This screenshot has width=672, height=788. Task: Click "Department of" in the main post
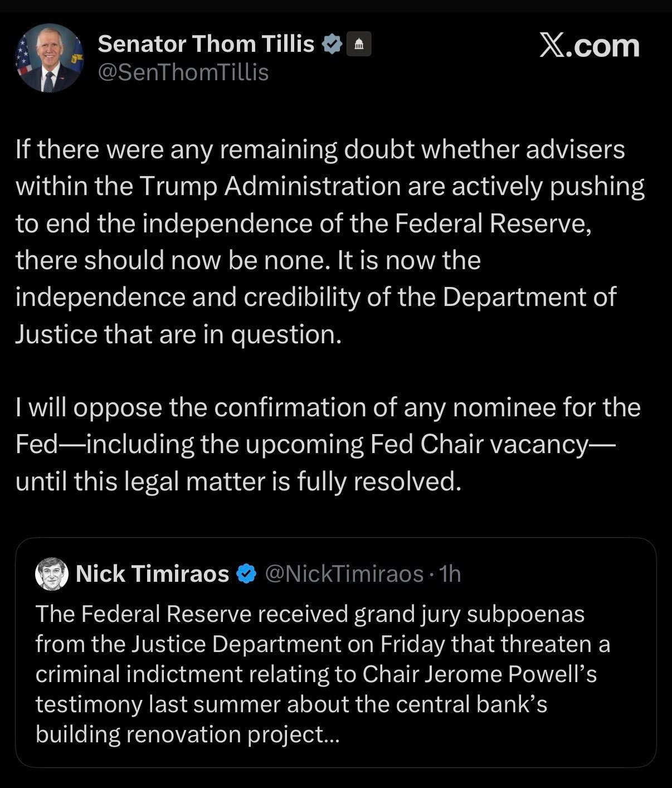click(x=530, y=297)
